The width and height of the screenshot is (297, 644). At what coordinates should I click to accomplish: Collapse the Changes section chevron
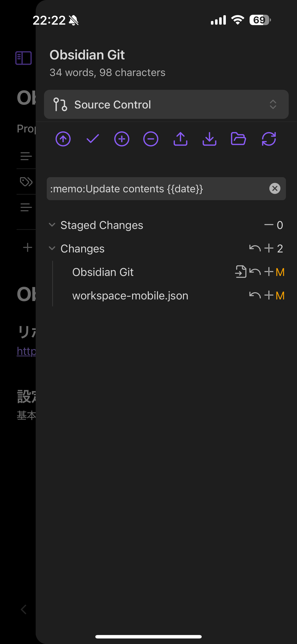tap(52, 249)
